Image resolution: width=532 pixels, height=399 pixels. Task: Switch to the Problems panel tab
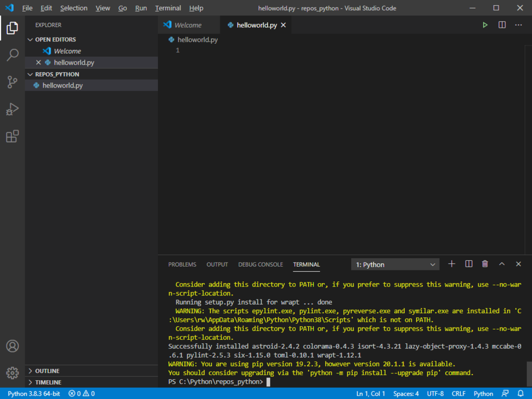coord(182,264)
